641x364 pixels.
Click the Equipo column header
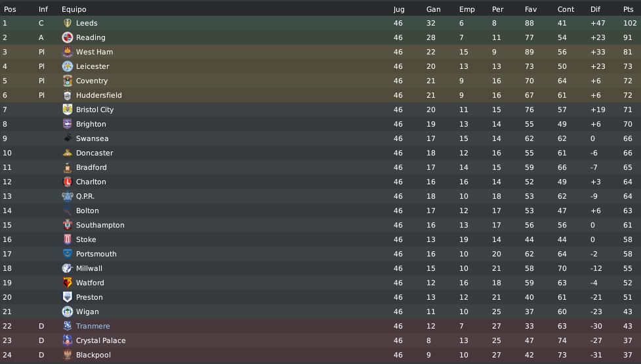click(x=74, y=9)
